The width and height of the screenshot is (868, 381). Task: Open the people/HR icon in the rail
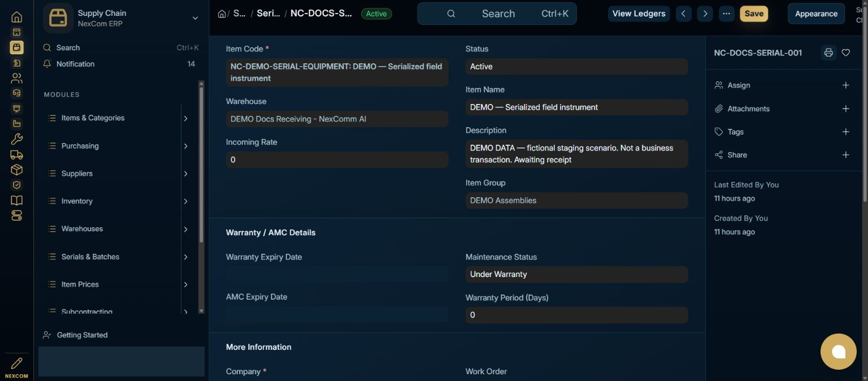pyautogui.click(x=16, y=78)
